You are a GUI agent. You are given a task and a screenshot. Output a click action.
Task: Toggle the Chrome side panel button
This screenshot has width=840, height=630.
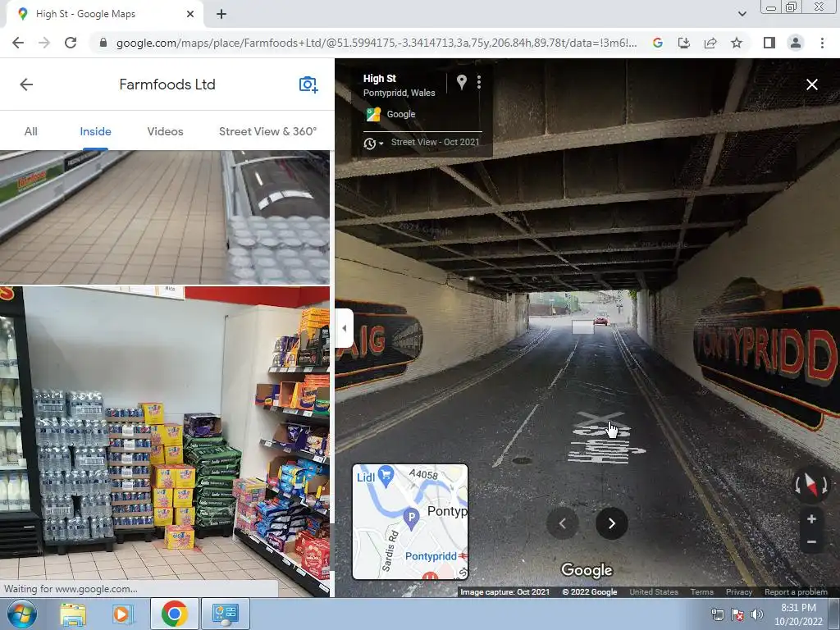(769, 43)
